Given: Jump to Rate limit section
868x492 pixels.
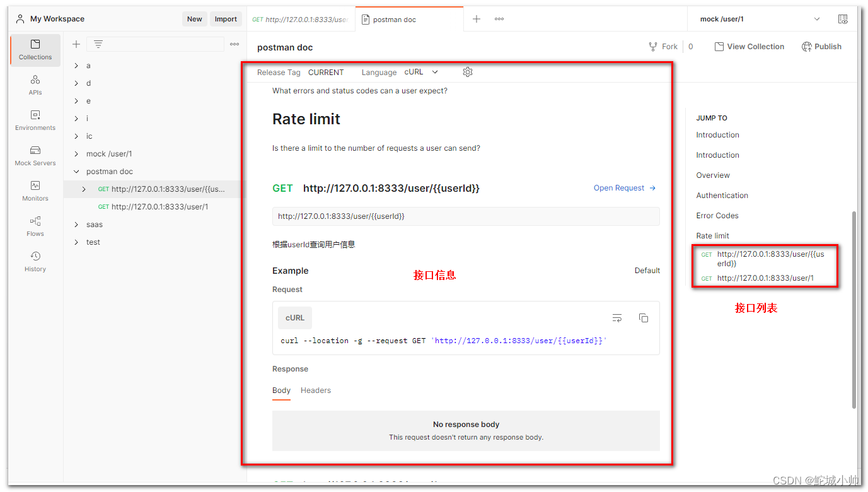Looking at the screenshot, I should (x=712, y=236).
